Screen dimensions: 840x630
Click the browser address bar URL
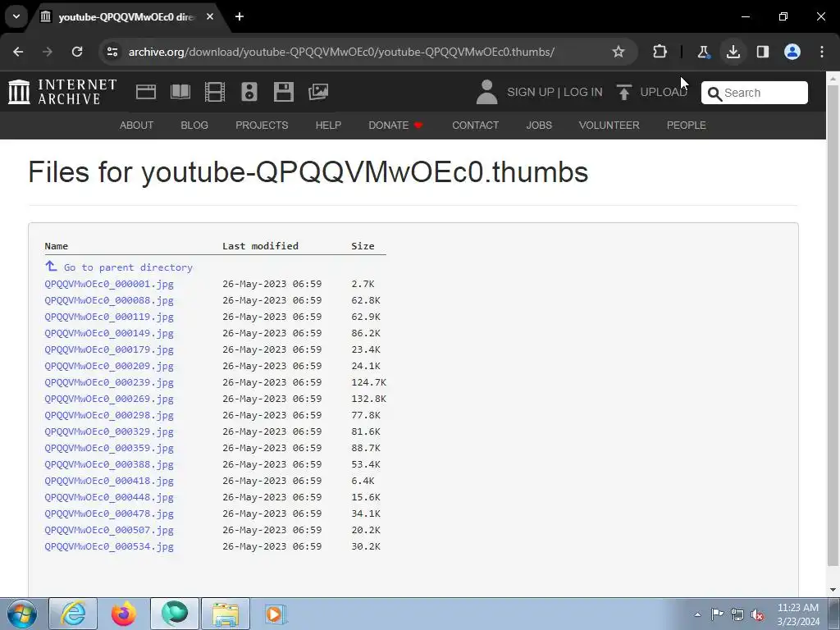click(x=341, y=52)
